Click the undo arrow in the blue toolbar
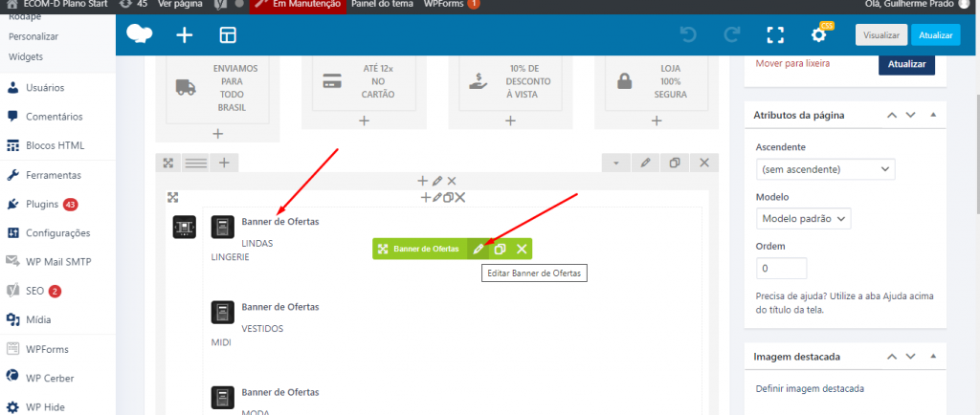The image size is (980, 415). pos(688,35)
